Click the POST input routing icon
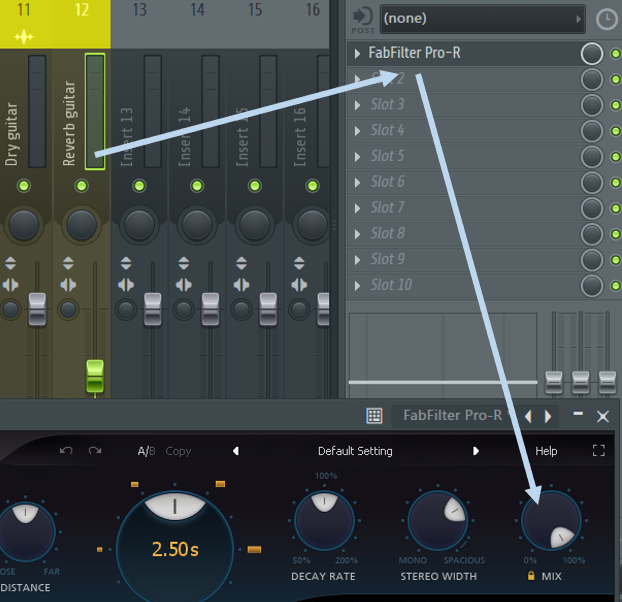The width and height of the screenshot is (622, 602). click(363, 20)
